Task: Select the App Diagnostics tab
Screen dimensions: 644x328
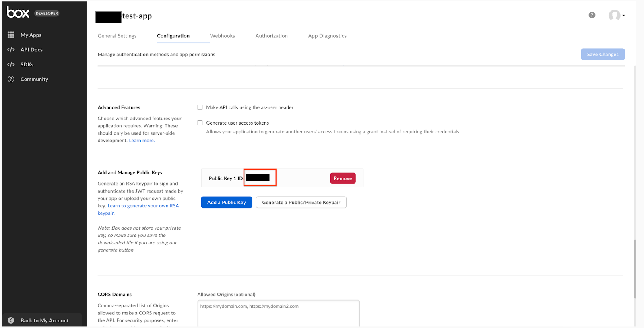Action: click(x=327, y=36)
